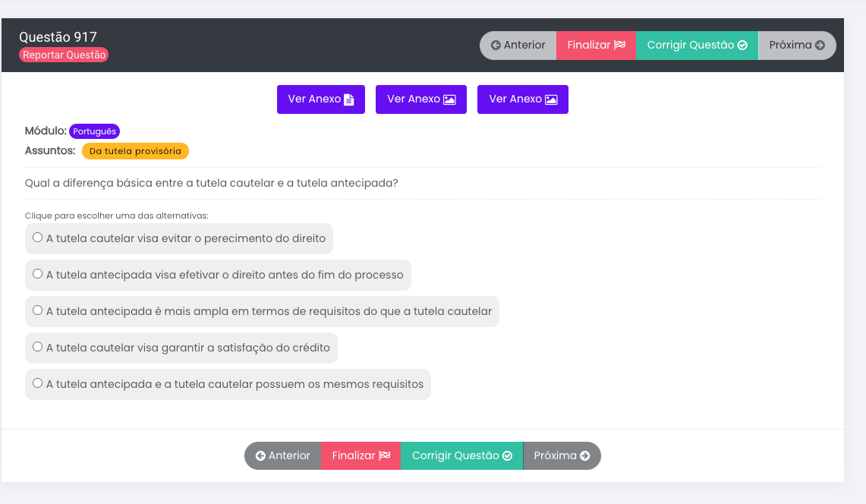Click the checkmark icon on top Corrigir Questão
The height and width of the screenshot is (504, 866).
click(742, 46)
